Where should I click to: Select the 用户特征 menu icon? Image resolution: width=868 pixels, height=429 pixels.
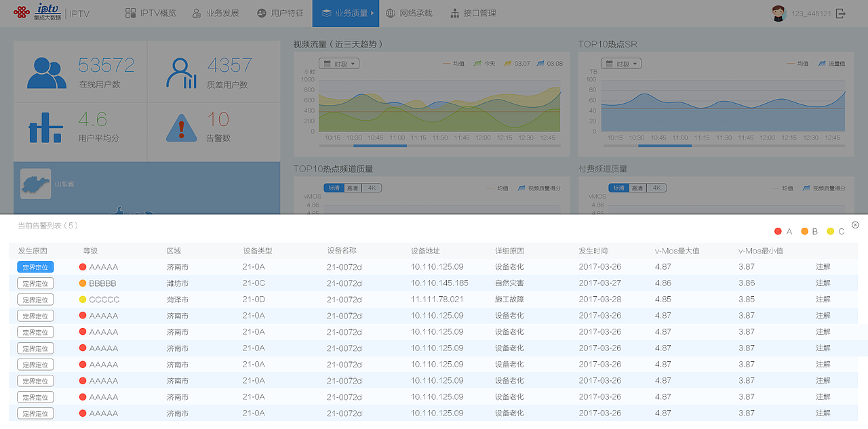pyautogui.click(x=260, y=12)
